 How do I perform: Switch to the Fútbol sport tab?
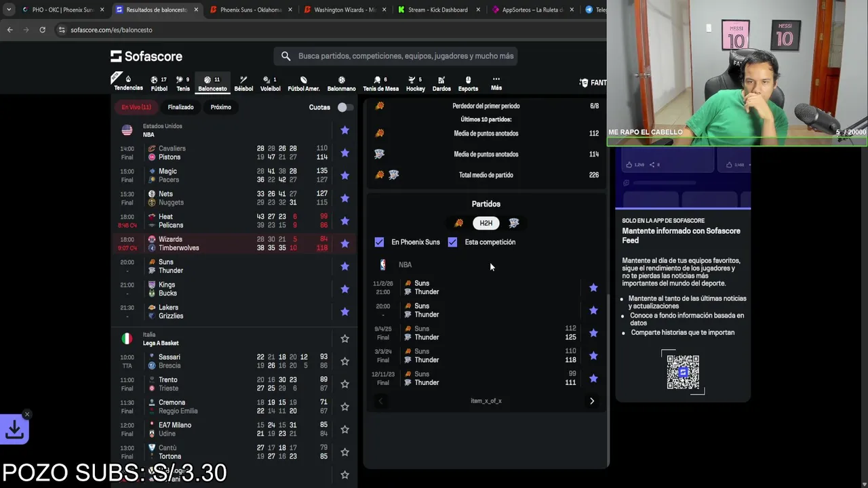[x=159, y=83]
